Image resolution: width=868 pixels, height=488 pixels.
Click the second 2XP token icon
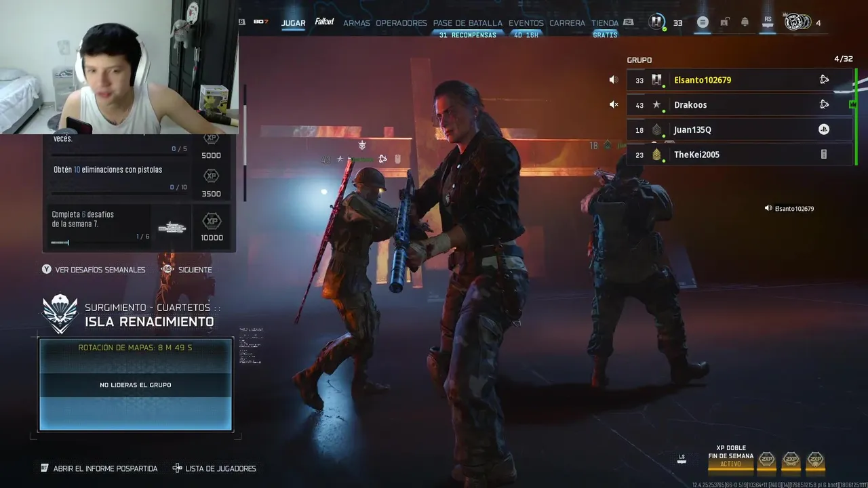pos(791,460)
